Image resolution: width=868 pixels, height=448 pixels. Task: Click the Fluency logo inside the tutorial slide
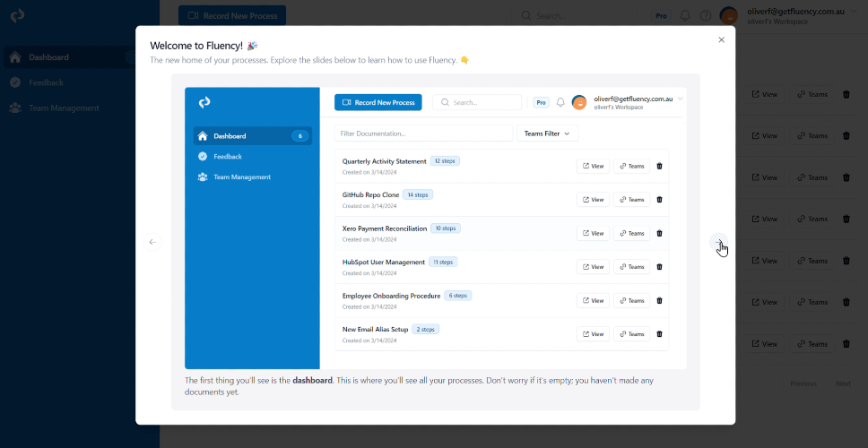pyautogui.click(x=204, y=102)
